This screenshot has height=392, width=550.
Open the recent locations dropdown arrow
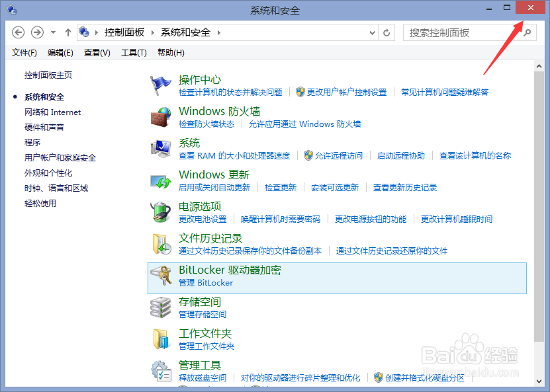click(x=53, y=32)
